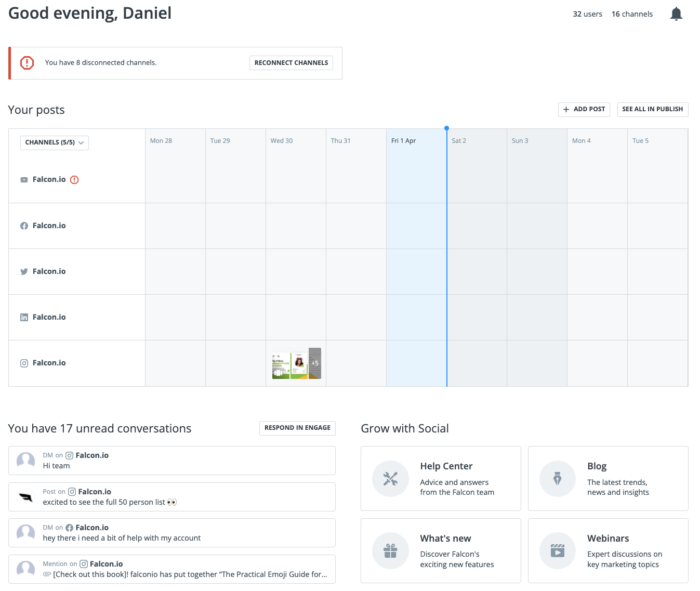Click the current time marker on calendar
Screen dimensions: 700x591
click(446, 128)
